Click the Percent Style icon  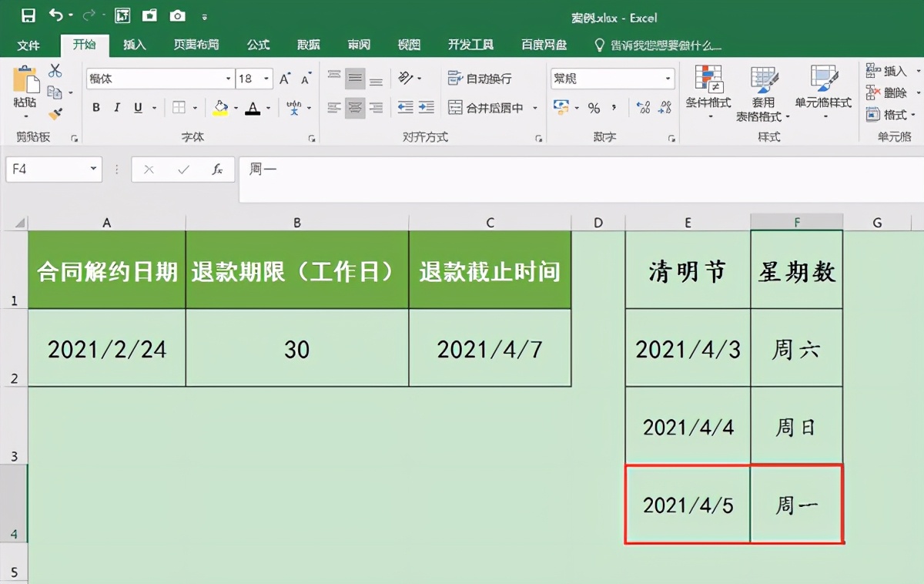(x=594, y=108)
